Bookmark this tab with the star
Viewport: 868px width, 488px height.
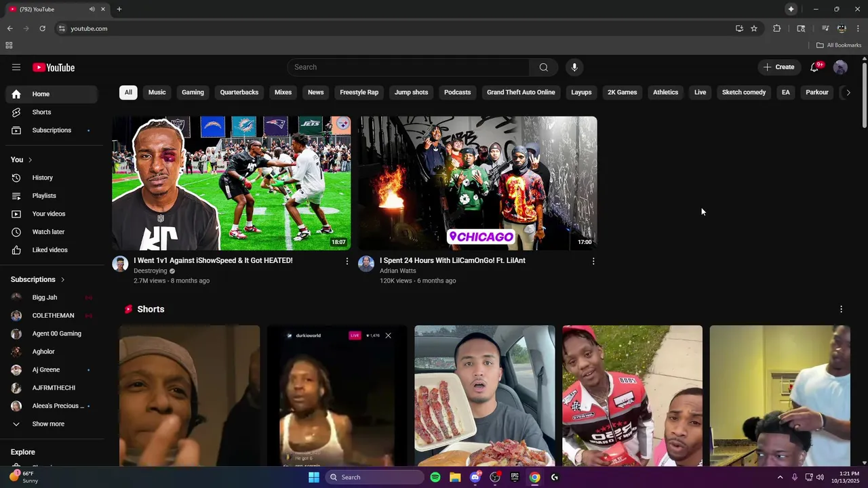(754, 28)
